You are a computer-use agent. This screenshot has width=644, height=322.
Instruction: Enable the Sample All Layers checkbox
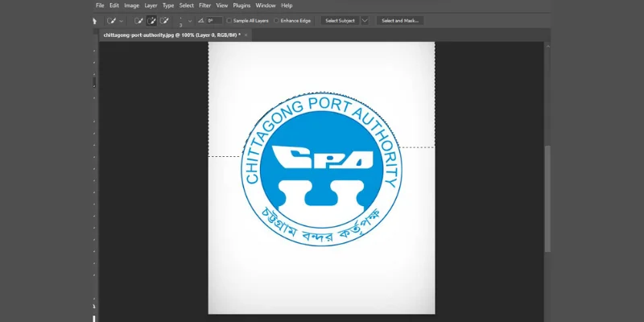(x=229, y=21)
